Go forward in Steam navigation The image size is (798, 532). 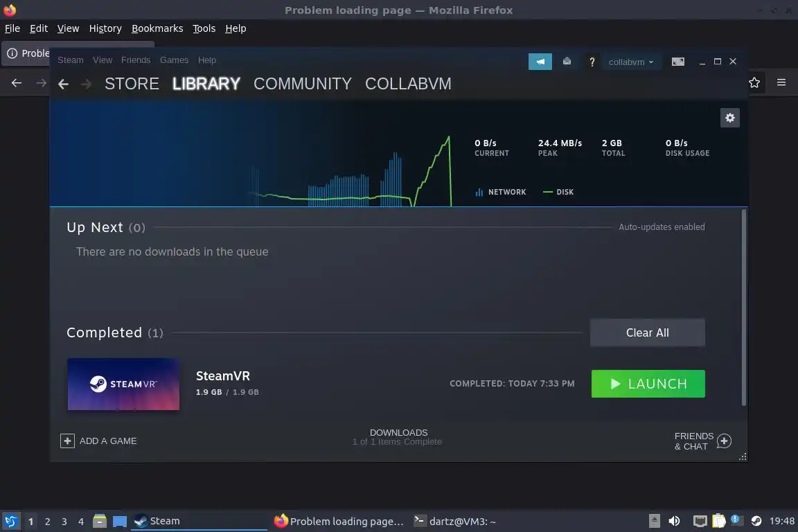86,84
